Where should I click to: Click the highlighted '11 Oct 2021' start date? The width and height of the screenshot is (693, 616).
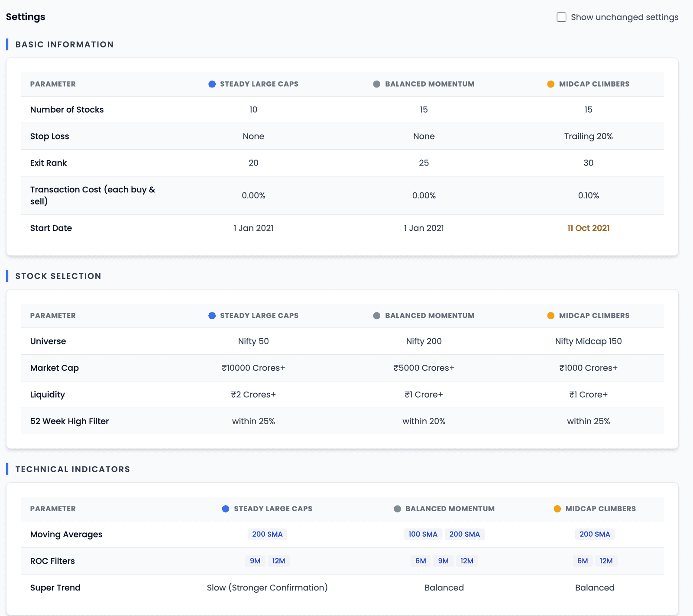588,228
